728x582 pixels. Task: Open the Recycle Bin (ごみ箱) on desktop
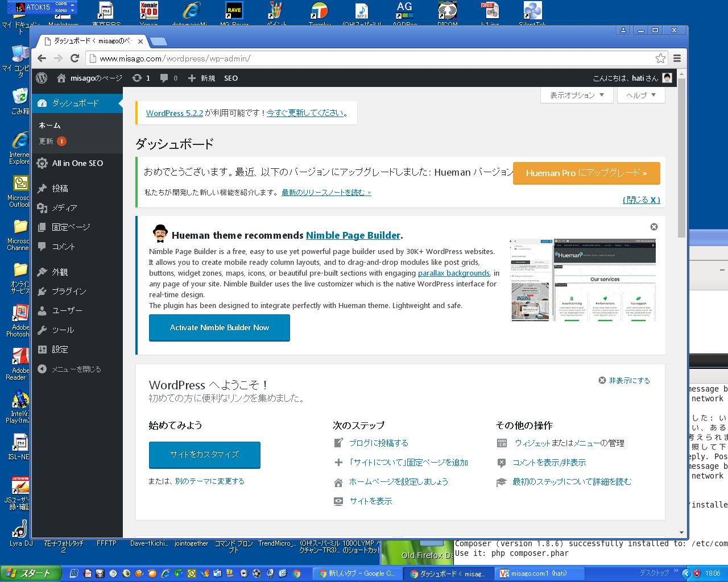click(x=20, y=101)
